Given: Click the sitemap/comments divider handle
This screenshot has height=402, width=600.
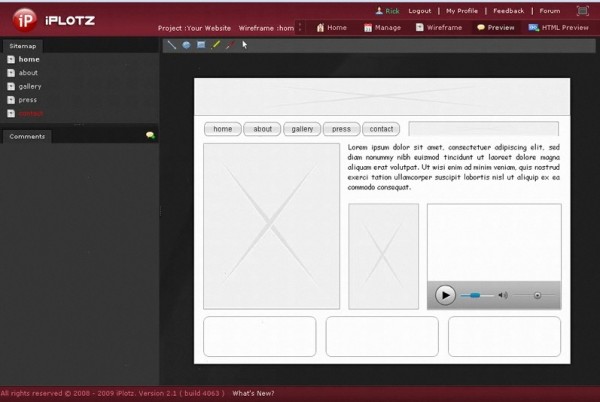Looking at the screenshot, I should click(78, 124).
